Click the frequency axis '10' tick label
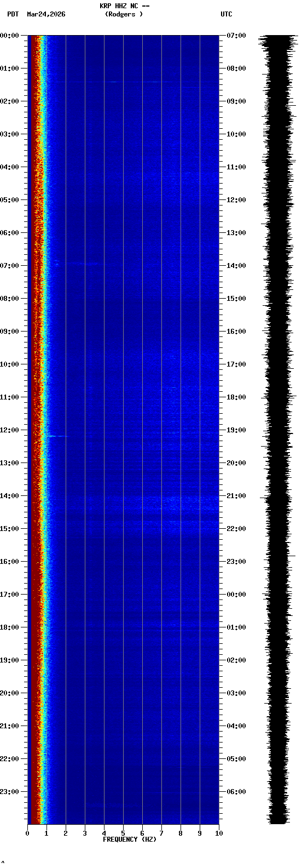The image size is (302, 868). point(219,833)
